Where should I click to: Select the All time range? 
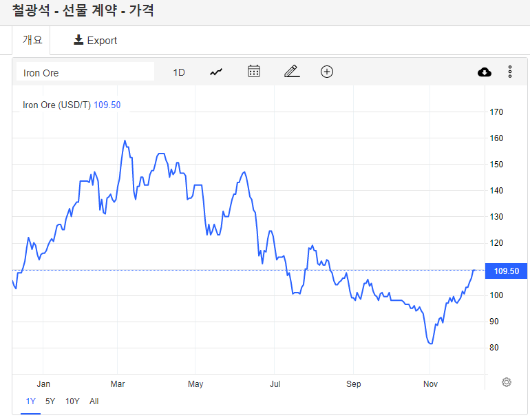pos(94,401)
